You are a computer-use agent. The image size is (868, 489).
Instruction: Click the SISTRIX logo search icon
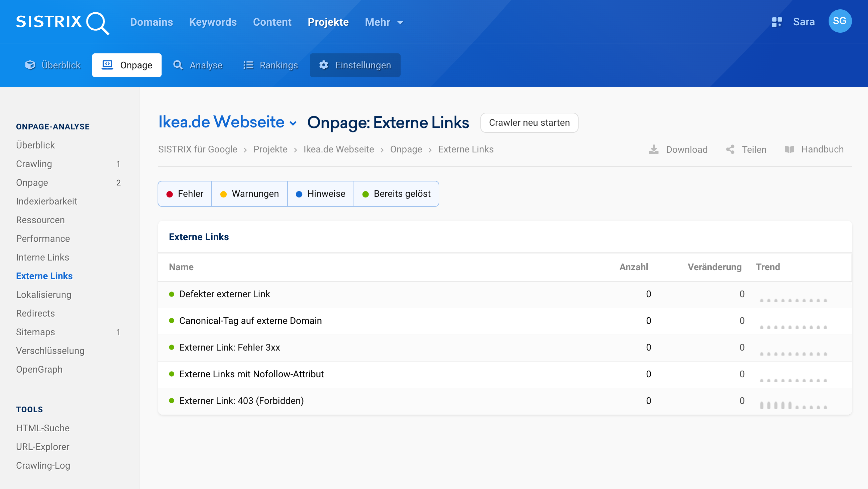98,23
